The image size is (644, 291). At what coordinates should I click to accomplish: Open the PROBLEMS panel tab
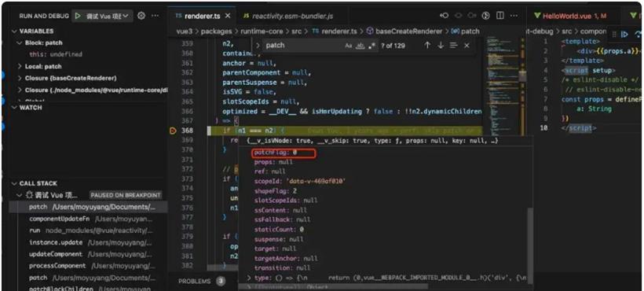click(x=196, y=282)
